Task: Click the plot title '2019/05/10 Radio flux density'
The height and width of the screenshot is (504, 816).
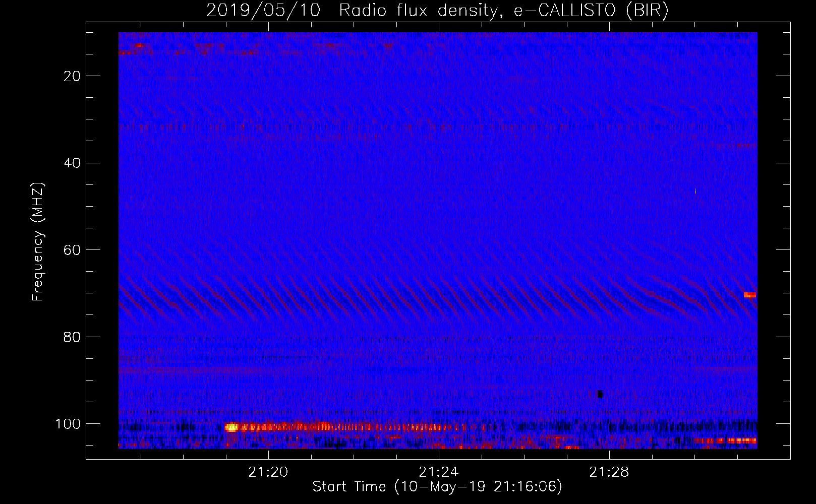Action: [352, 11]
